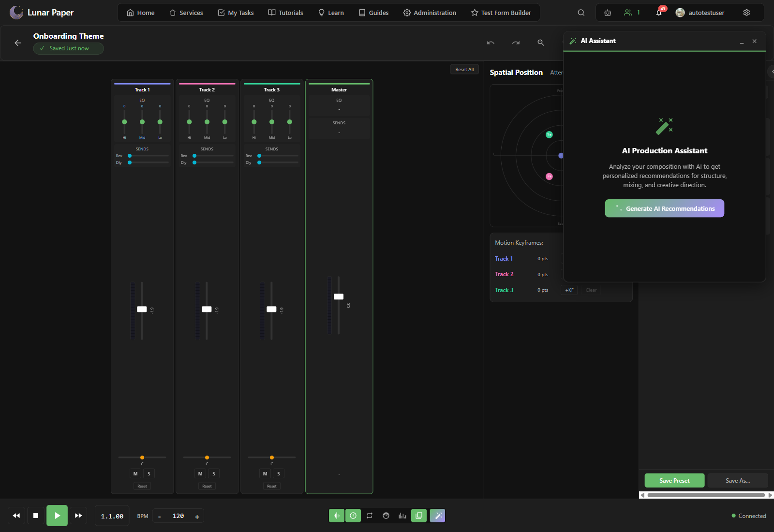Stop playback with the square button
This screenshot has width=774, height=532.
(x=36, y=516)
